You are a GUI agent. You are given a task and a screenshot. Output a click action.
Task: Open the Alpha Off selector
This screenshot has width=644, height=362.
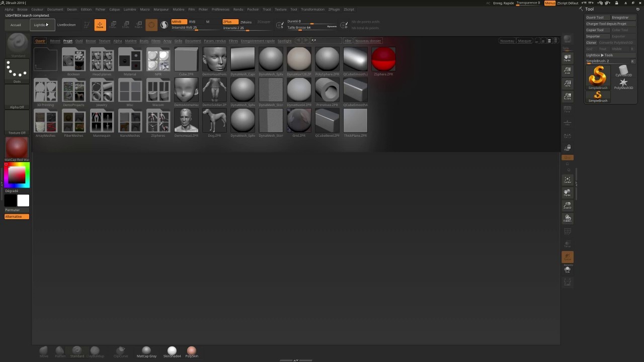[17, 97]
